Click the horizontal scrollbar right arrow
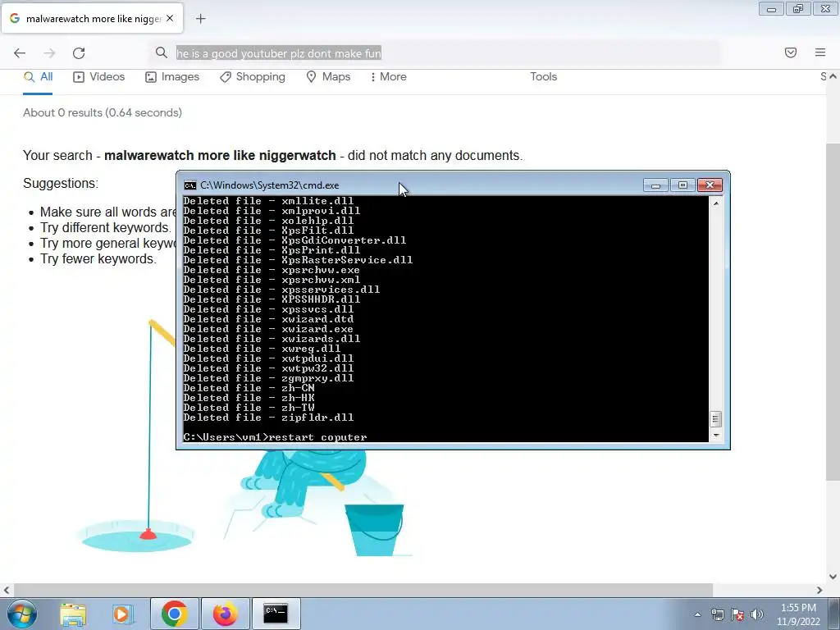The image size is (840, 630). tap(819, 590)
